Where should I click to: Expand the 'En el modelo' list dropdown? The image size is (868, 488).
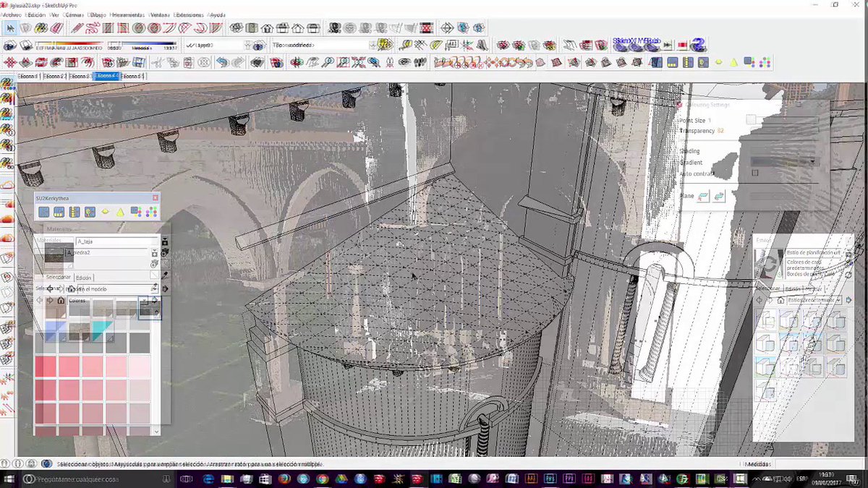[154, 288]
